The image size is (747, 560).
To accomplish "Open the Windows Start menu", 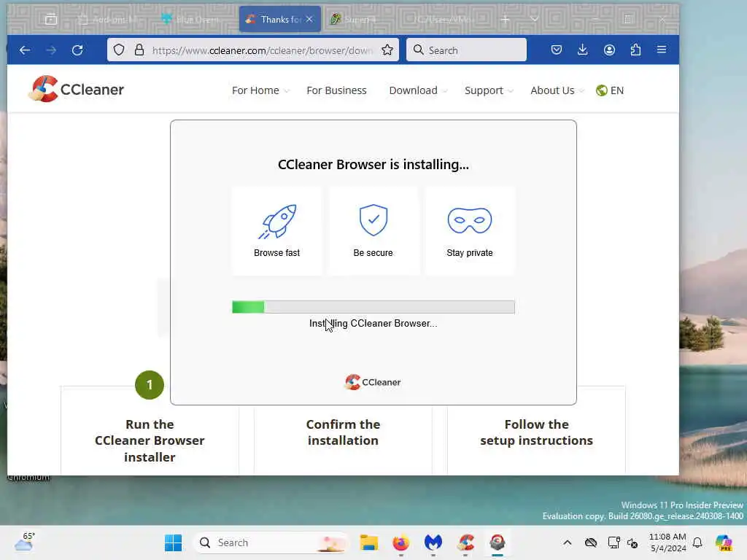I will point(174,542).
